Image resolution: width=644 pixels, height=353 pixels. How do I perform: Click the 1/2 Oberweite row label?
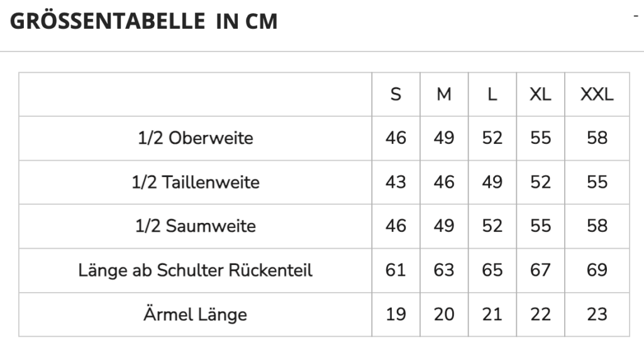pyautogui.click(x=196, y=138)
